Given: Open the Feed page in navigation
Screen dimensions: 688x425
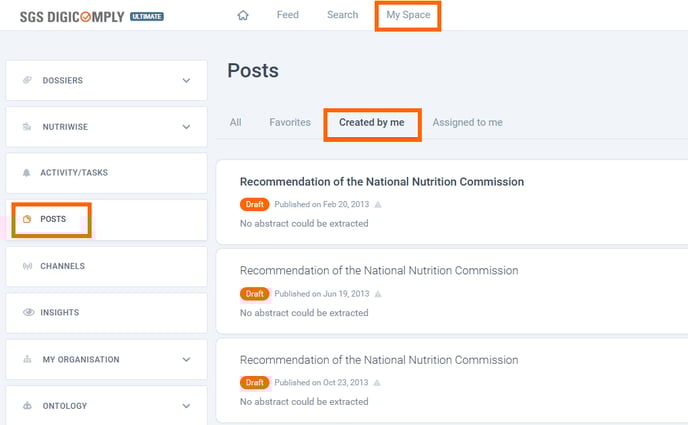Looking at the screenshot, I should pos(288,15).
